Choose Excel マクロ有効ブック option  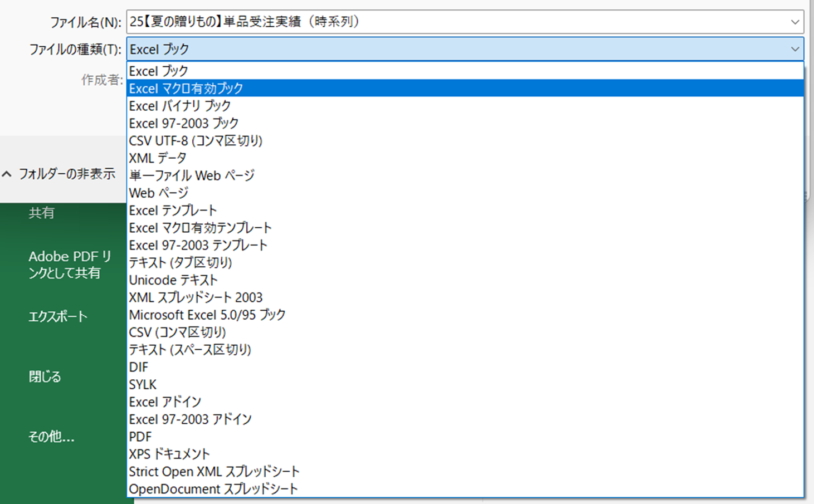[465, 88]
